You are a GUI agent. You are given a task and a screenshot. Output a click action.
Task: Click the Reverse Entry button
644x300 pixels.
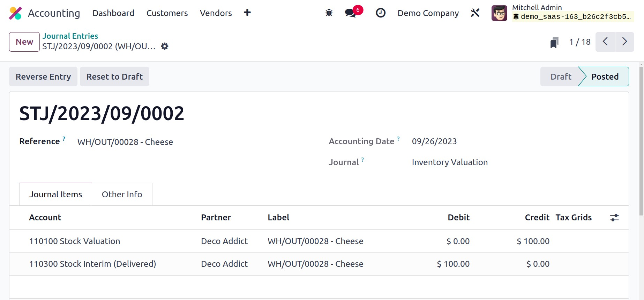(43, 77)
